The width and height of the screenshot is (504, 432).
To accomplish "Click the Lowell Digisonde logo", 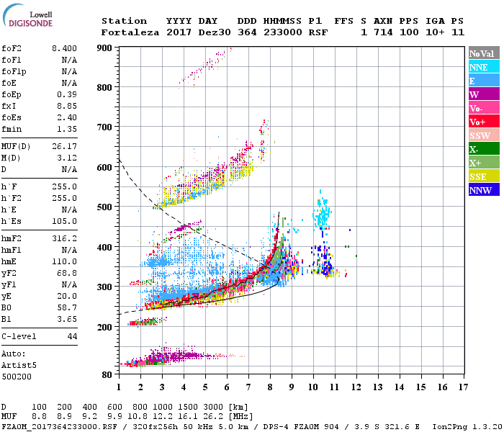I will (x=27, y=15).
